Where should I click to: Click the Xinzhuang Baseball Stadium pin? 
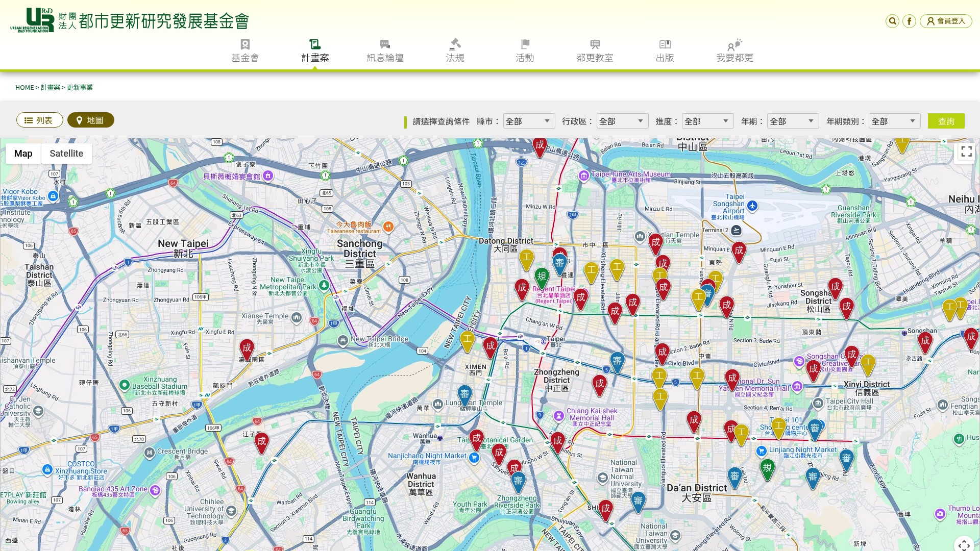pos(124,385)
